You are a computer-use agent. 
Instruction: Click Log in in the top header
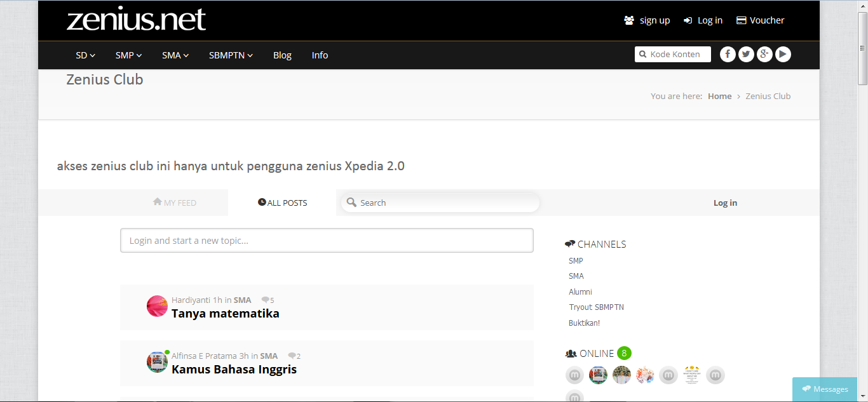[x=703, y=20]
